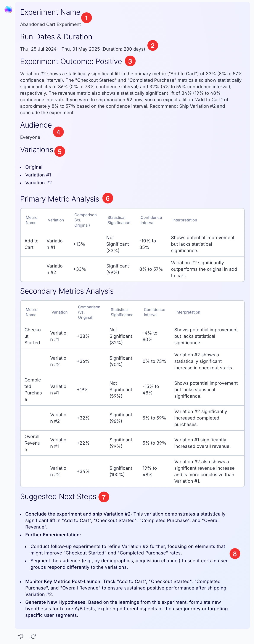Click the colorful assistant avatar icon
This screenshot has width=254, height=644.
pos(8,10)
